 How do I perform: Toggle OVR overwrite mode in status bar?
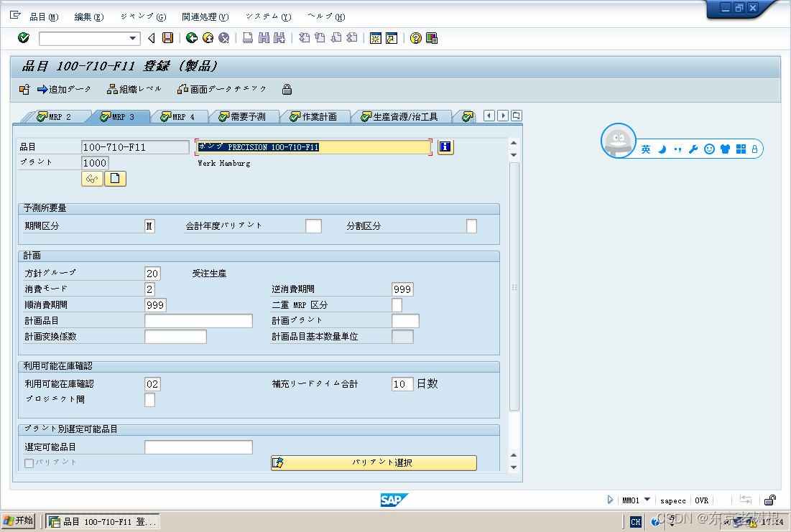(701, 500)
